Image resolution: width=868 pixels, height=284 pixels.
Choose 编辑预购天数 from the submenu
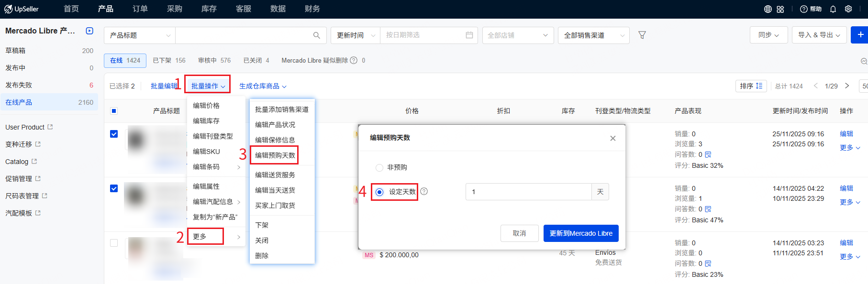275,155
